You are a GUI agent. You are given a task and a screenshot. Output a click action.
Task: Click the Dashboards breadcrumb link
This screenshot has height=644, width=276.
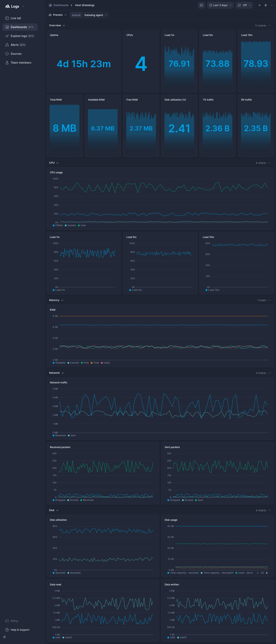click(61, 5)
